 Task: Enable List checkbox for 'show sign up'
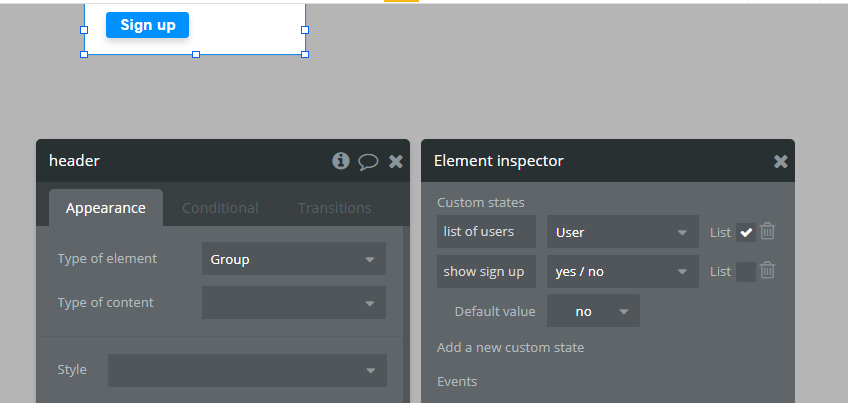pyautogui.click(x=746, y=271)
